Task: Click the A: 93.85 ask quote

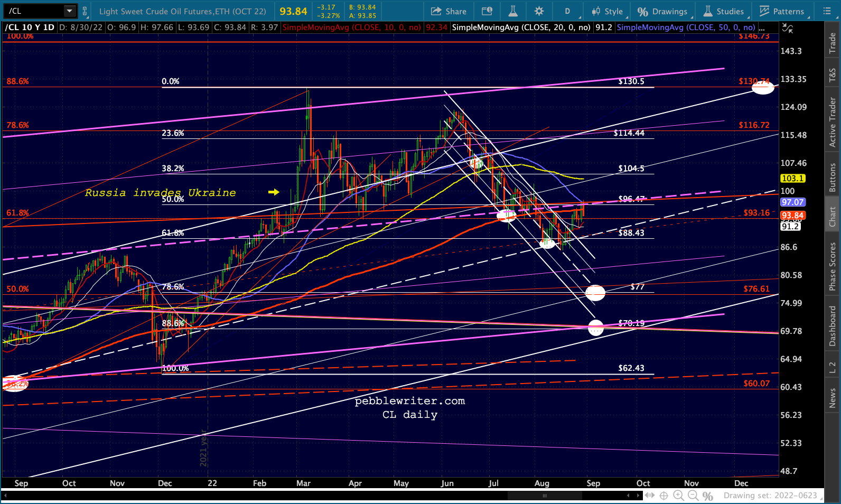Action: tap(362, 16)
